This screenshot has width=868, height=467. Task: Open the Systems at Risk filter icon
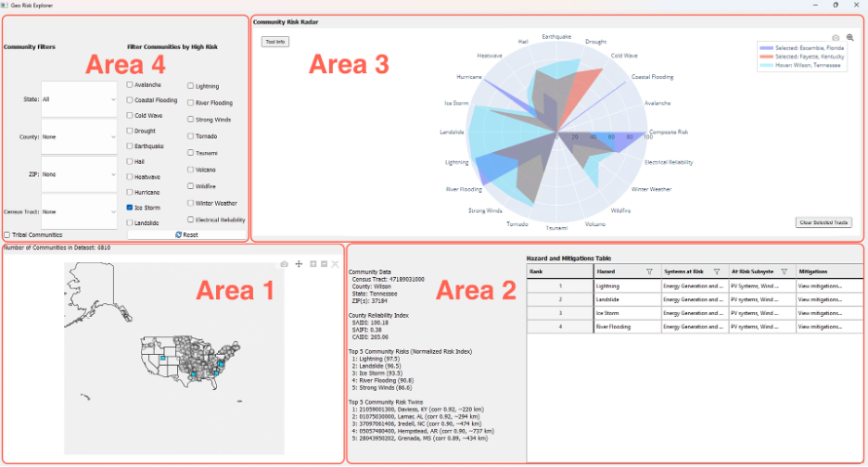click(716, 271)
